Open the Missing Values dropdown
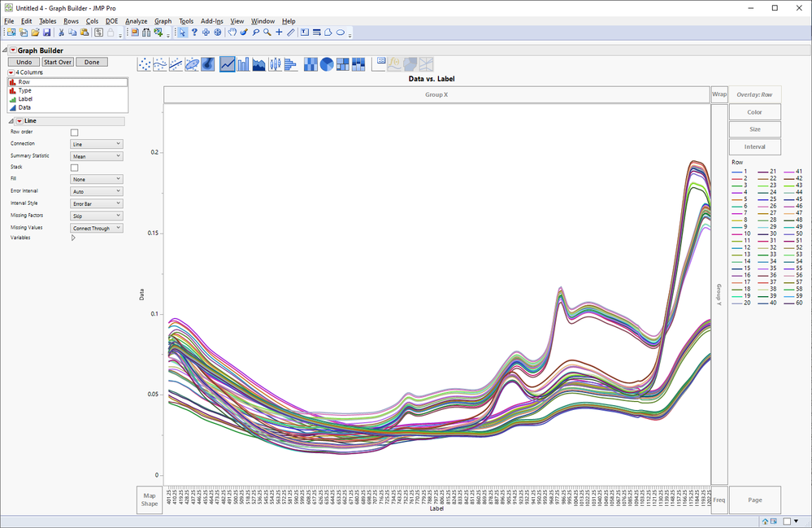 pyautogui.click(x=97, y=228)
